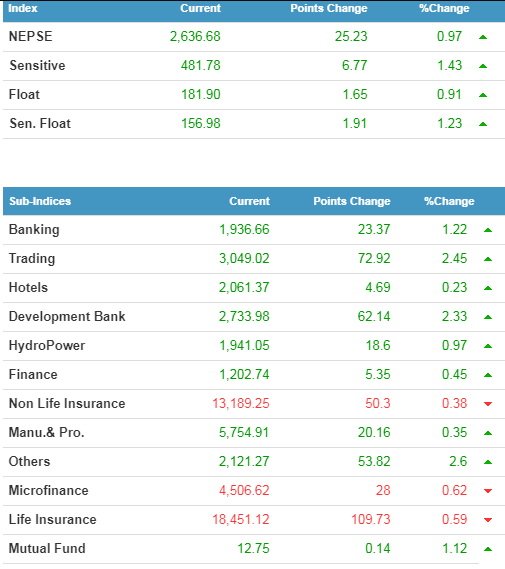Select the Hotels sub-index label

[x=28, y=287]
